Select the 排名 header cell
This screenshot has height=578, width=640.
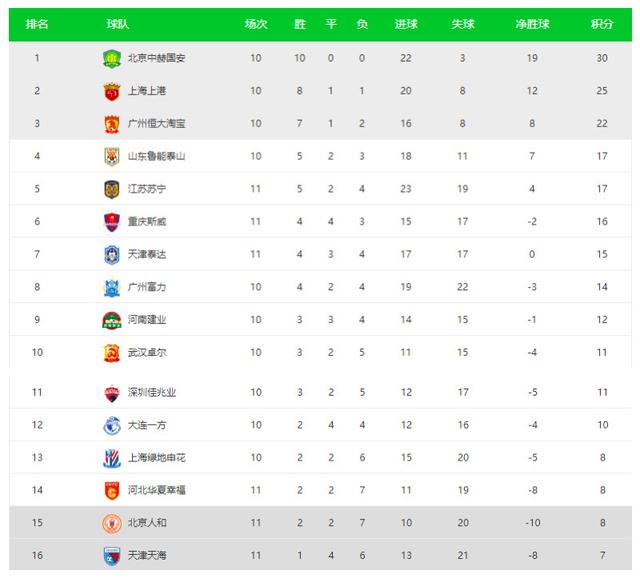point(37,24)
